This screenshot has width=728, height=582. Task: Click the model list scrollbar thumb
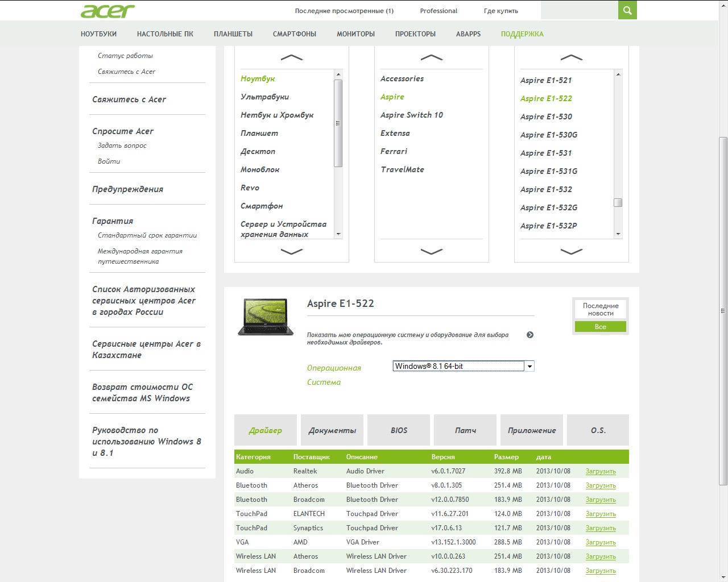click(x=618, y=203)
